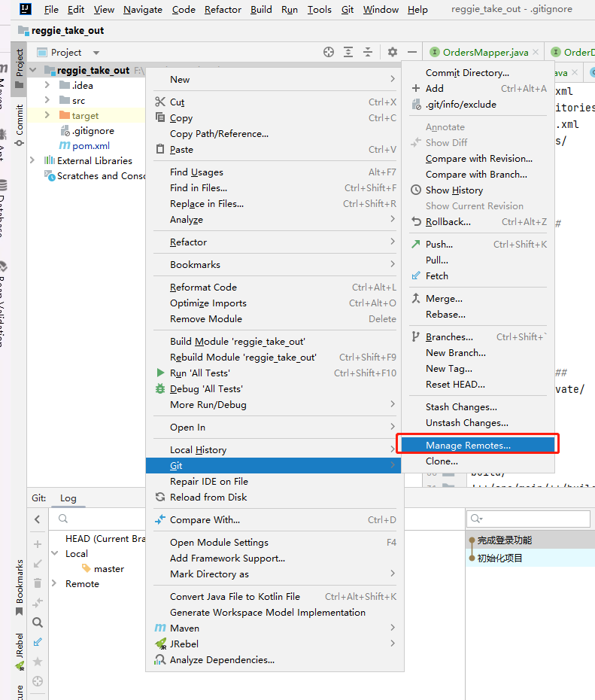
Task: Click the plus icon in Git branches toolbar
Action: [x=38, y=544]
